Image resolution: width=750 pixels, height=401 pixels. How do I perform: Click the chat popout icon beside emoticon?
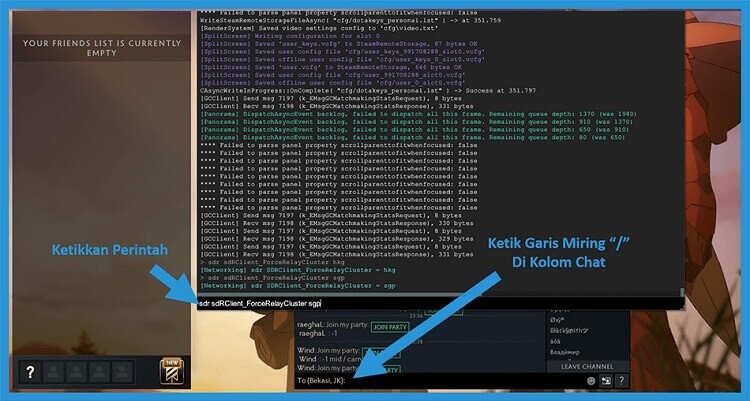coord(606,381)
